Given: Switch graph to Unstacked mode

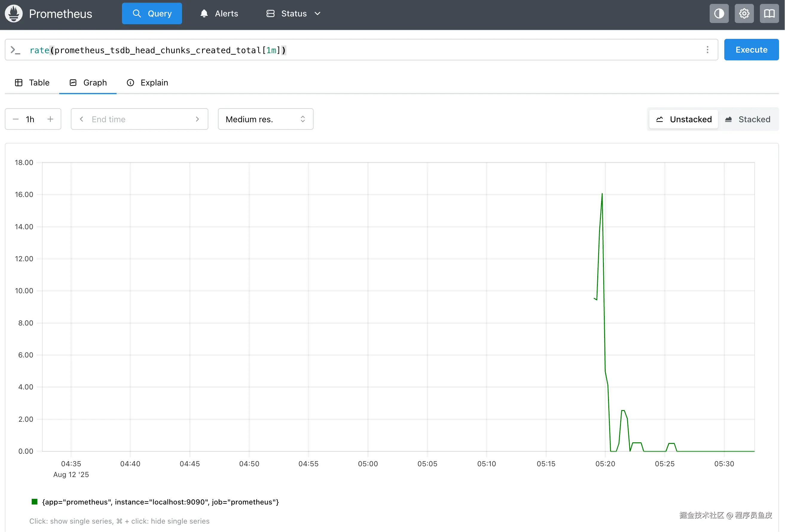Looking at the screenshot, I should [683, 119].
